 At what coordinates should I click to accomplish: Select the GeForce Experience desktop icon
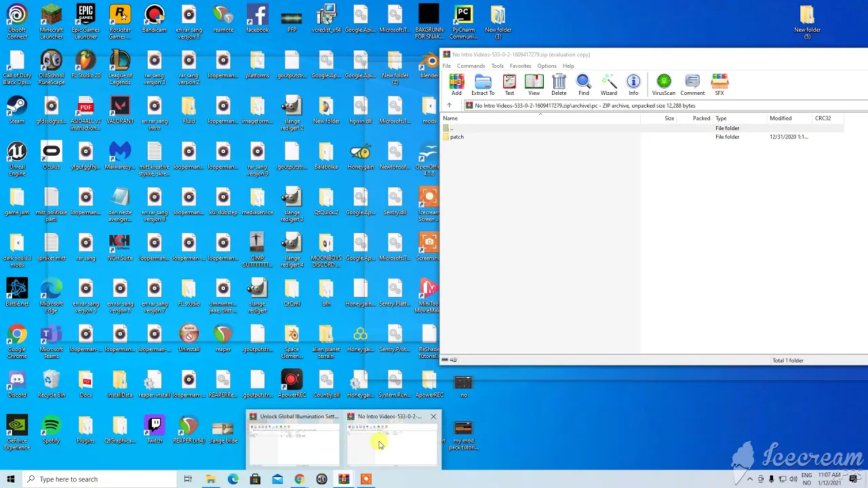click(x=17, y=433)
